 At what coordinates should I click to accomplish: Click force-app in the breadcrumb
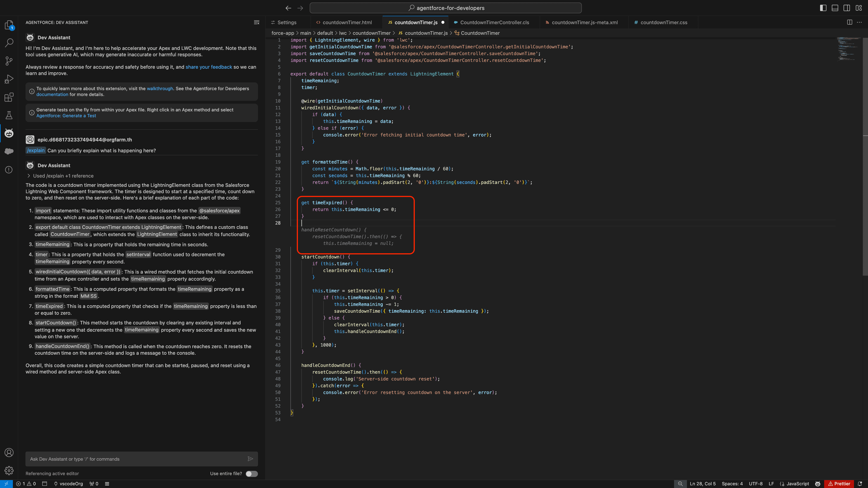(x=283, y=33)
